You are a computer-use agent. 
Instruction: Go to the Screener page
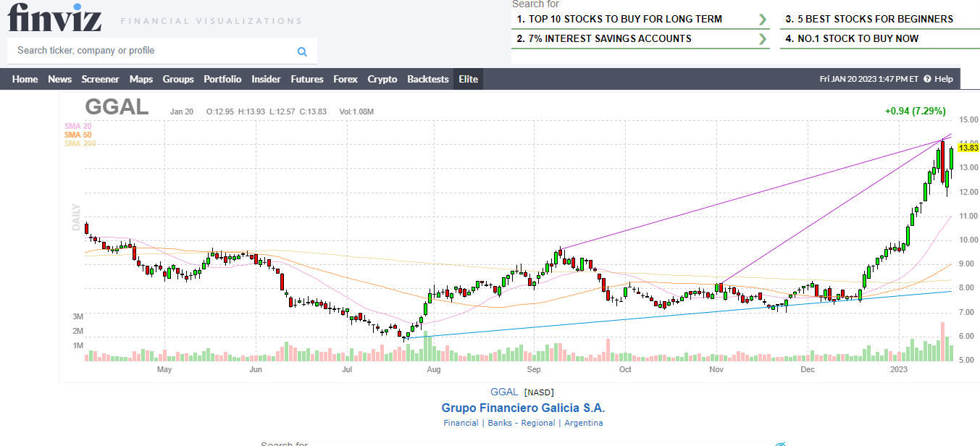[x=100, y=79]
